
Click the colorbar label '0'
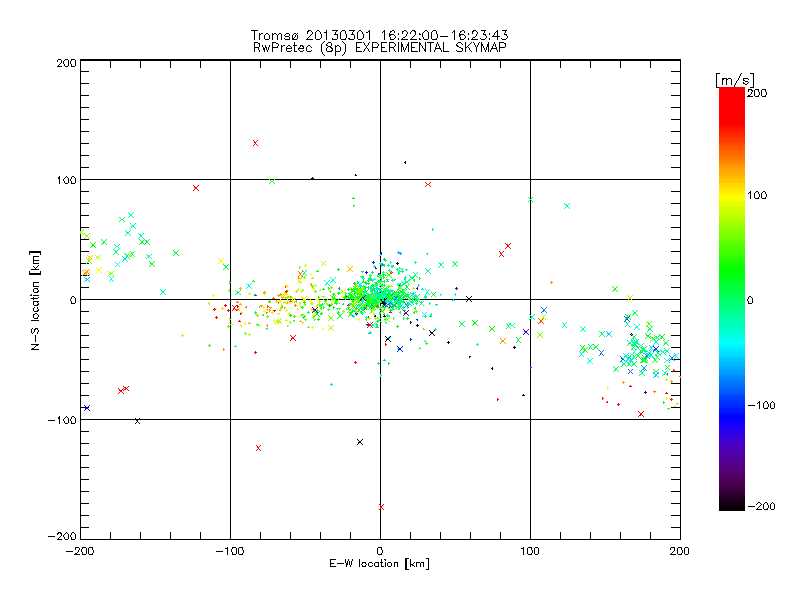[750, 300]
